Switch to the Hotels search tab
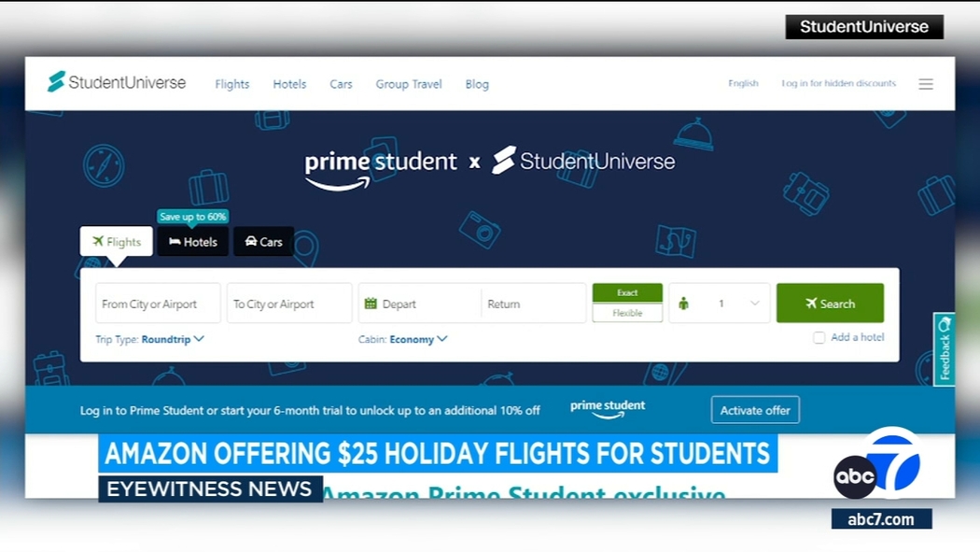 [x=192, y=241]
